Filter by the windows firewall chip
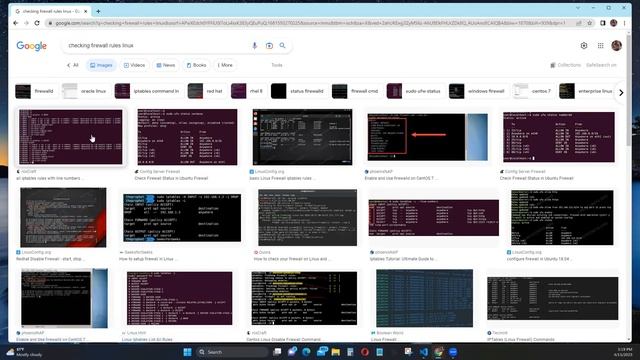Image resolution: width=640 pixels, height=360 pixels. 478,91
